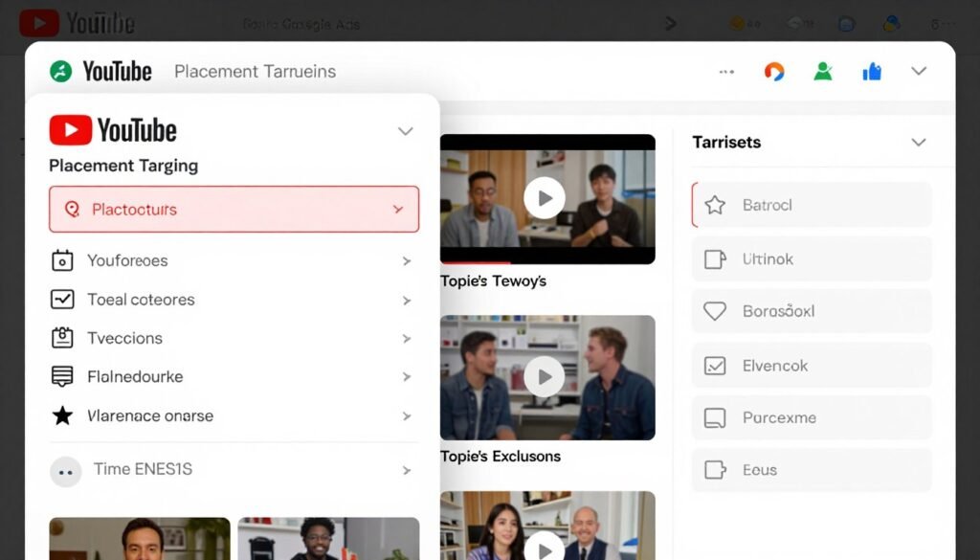Click the clipboard icon beside Tveccions

[62, 338]
